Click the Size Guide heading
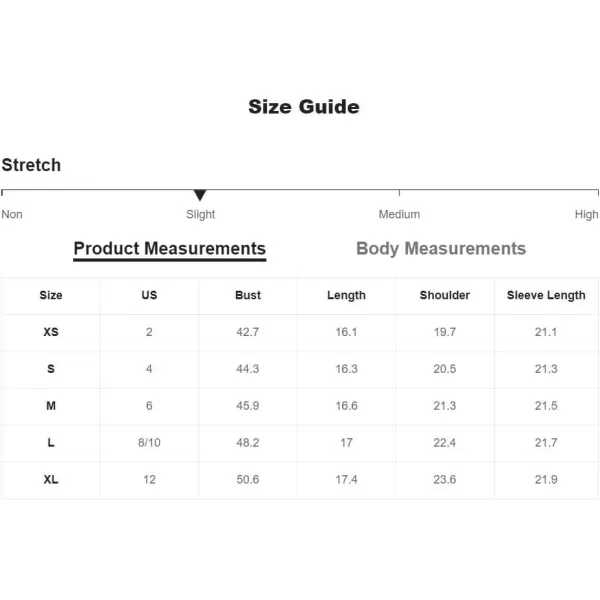 point(304,106)
